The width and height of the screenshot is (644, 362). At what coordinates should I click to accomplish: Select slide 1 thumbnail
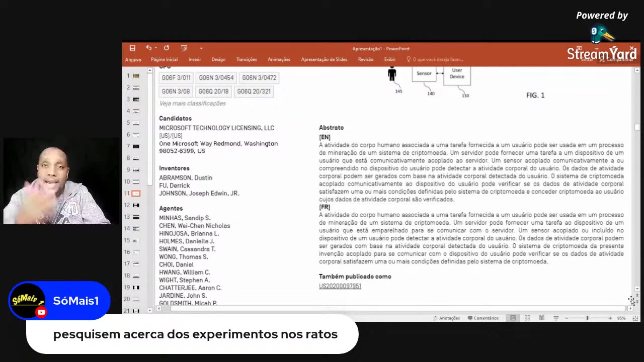(136, 76)
